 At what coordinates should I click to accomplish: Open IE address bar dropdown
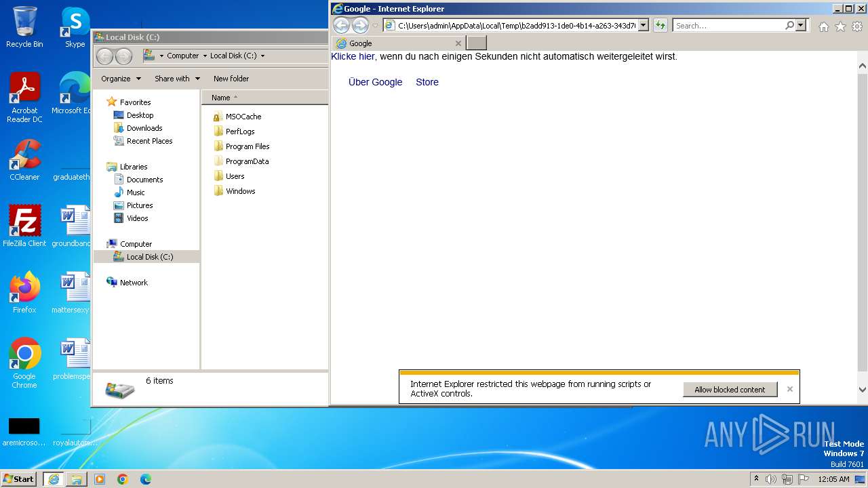(x=643, y=26)
